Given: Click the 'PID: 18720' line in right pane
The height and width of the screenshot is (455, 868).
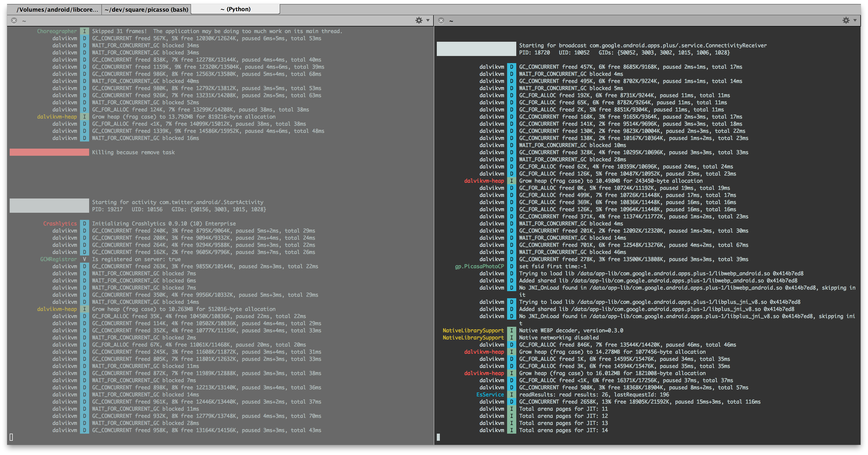Looking at the screenshot, I should [x=624, y=52].
